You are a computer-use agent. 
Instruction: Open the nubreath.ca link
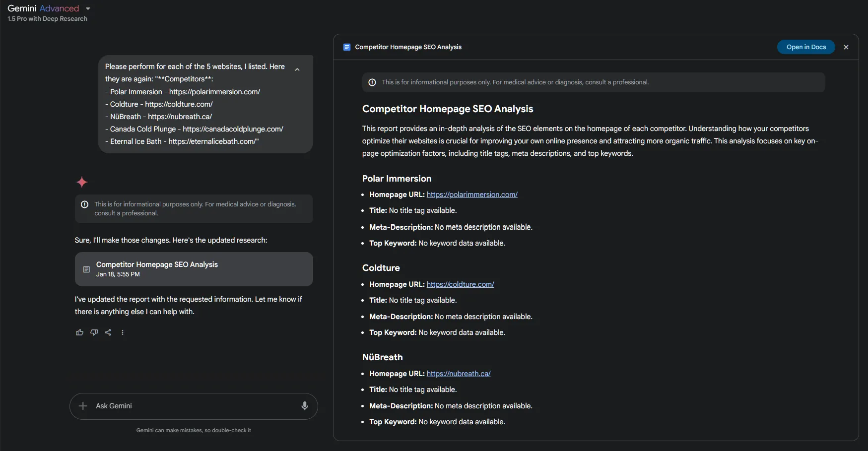pos(459,374)
